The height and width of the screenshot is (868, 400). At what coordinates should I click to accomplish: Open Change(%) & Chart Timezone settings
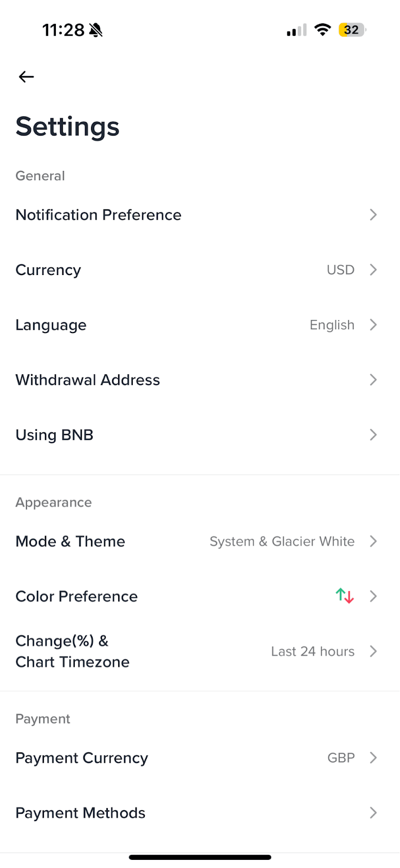(x=200, y=651)
